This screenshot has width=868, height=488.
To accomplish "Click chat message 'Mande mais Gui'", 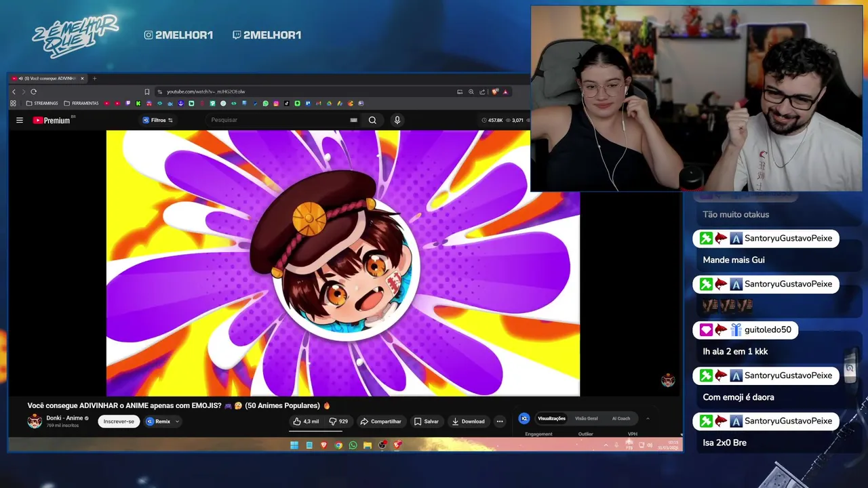I will (734, 260).
